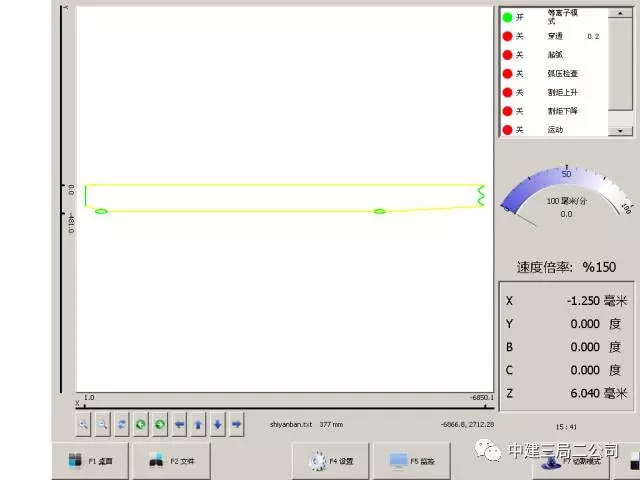640x480 pixels.
Task: Toggle the green 等离子模式 status indicator
Action: click(x=507, y=17)
